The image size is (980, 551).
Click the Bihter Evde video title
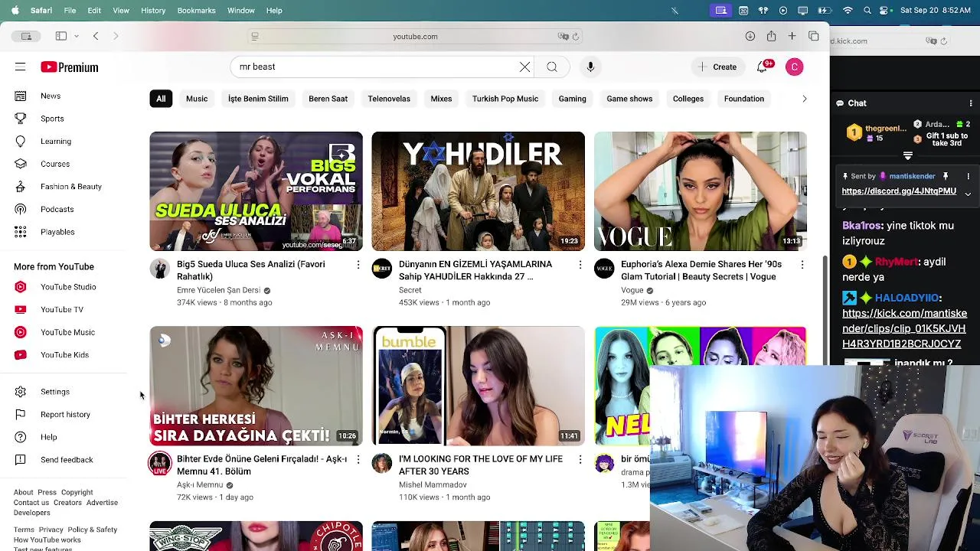pyautogui.click(x=262, y=465)
